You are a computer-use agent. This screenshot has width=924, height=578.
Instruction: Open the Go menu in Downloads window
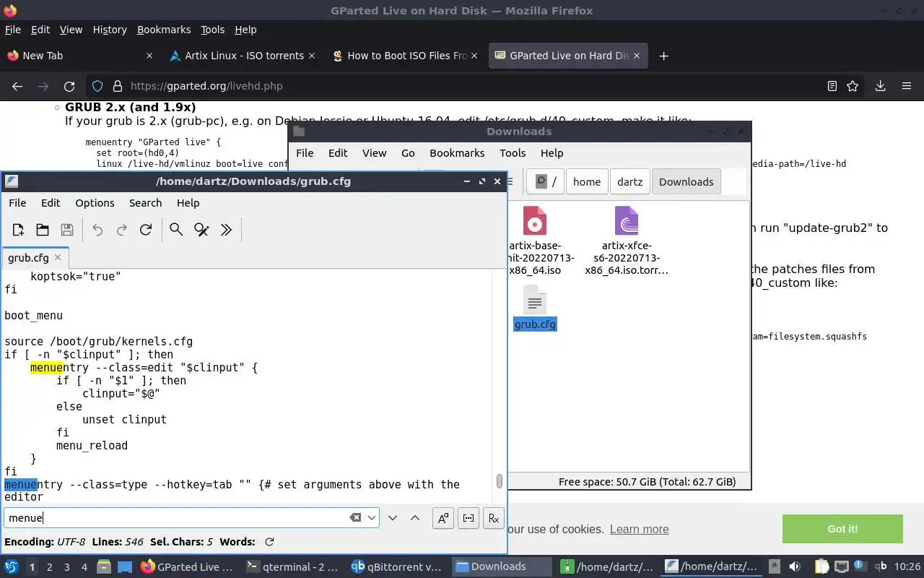pyautogui.click(x=408, y=153)
